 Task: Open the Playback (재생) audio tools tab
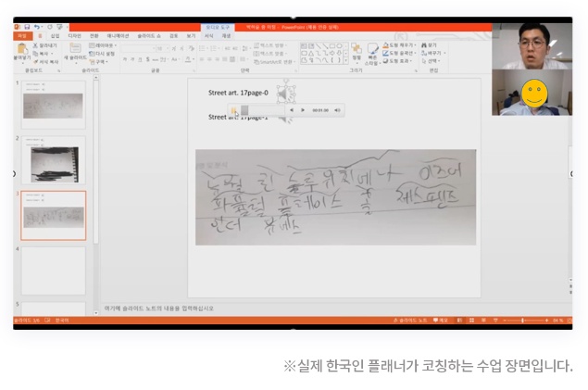(x=226, y=36)
